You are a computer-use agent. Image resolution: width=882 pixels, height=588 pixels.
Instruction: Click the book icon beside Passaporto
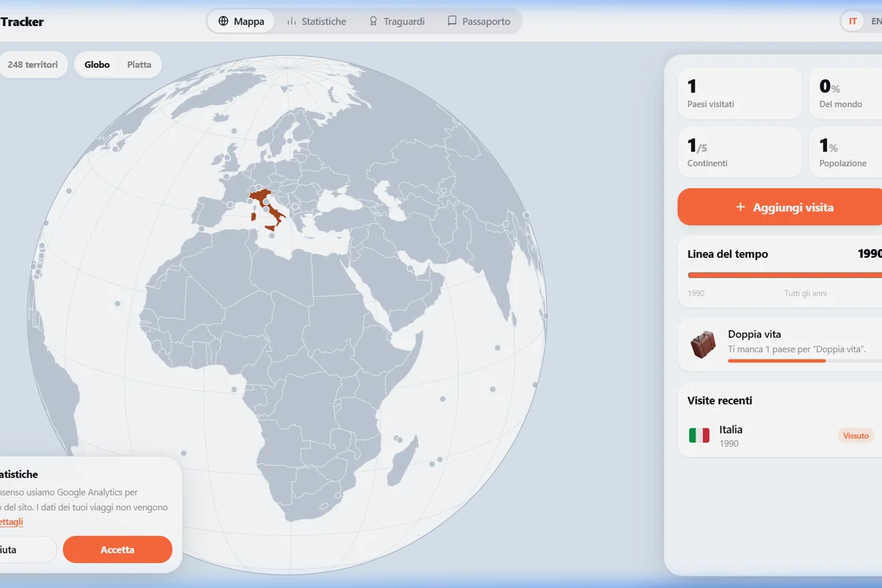point(452,21)
